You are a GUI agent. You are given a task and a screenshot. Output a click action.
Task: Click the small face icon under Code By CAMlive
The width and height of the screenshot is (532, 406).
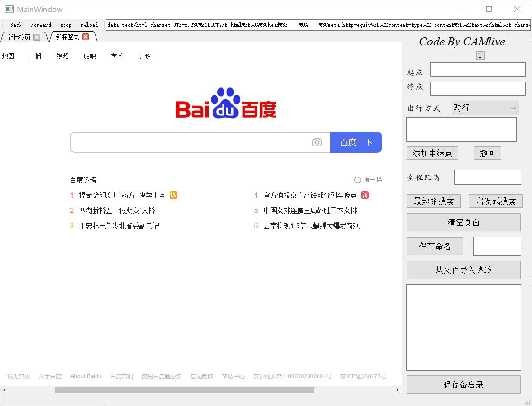click(480, 55)
